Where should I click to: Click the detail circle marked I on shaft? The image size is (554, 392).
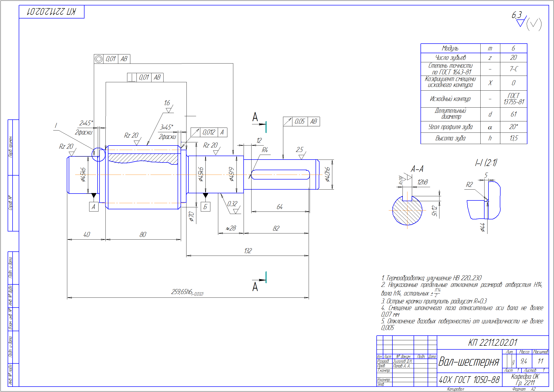click(98, 155)
